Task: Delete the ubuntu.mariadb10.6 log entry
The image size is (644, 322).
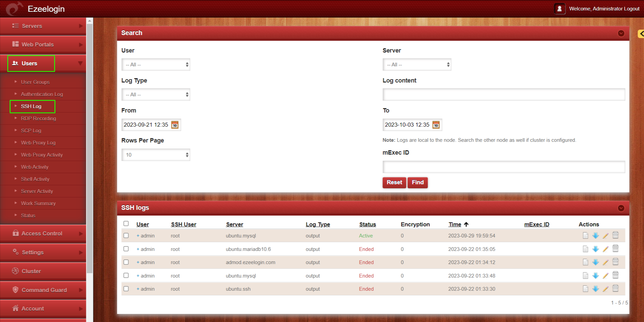Action: tap(615, 249)
